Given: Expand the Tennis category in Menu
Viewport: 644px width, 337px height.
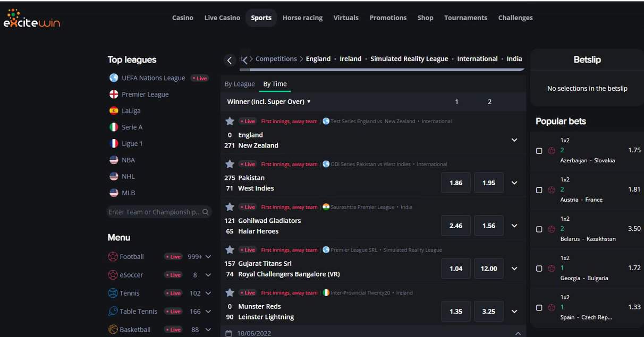Looking at the screenshot, I should coord(208,293).
